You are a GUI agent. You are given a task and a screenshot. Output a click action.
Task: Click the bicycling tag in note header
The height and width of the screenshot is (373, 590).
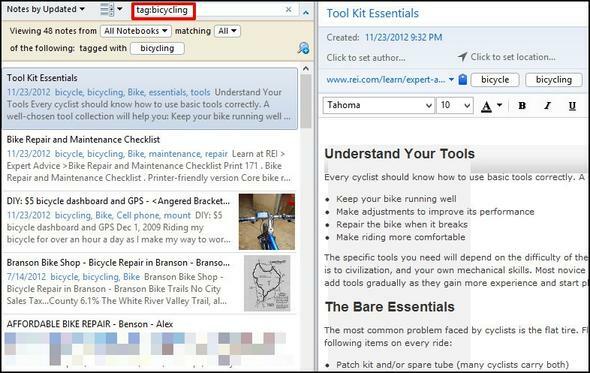(x=554, y=80)
